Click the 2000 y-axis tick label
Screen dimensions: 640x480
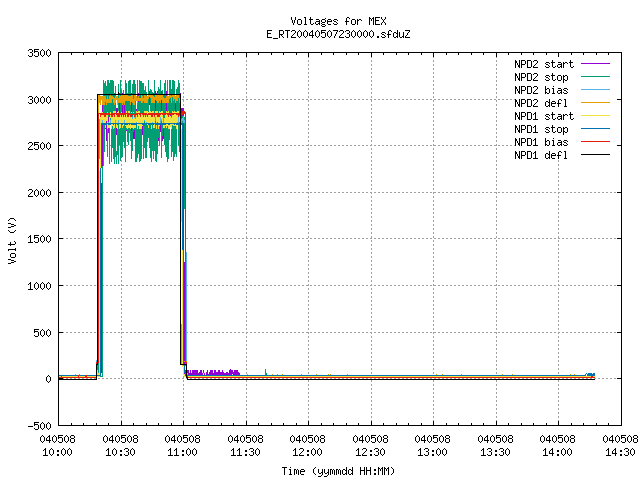(x=40, y=193)
